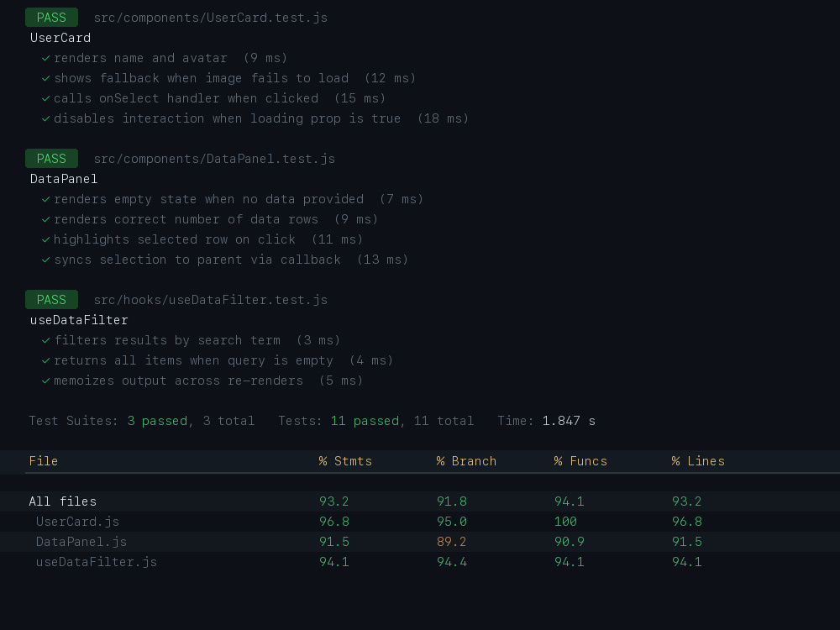Click checkmark beside 'renders empty state when no data'
The width and height of the screenshot is (840, 630).
pos(46,199)
